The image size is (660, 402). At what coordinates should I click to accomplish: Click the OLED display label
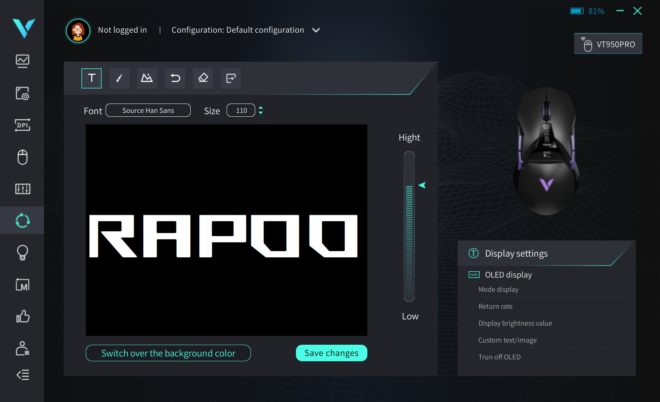pyautogui.click(x=508, y=275)
